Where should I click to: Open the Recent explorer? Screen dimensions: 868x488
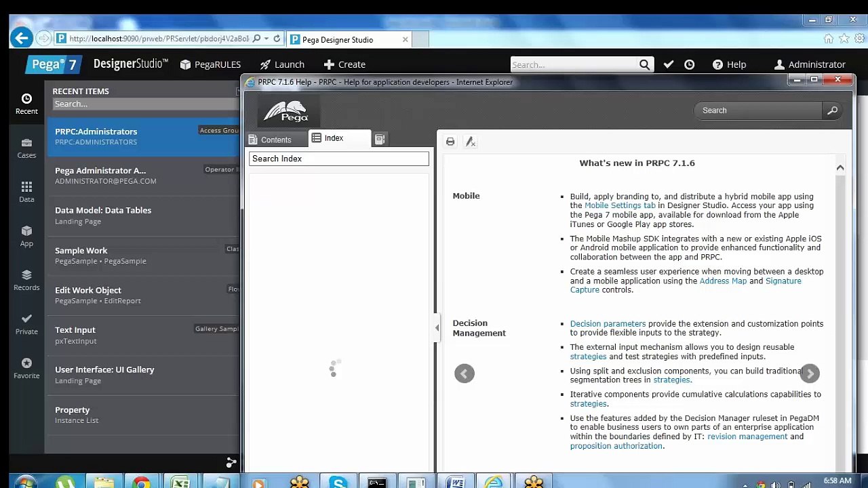(x=26, y=104)
